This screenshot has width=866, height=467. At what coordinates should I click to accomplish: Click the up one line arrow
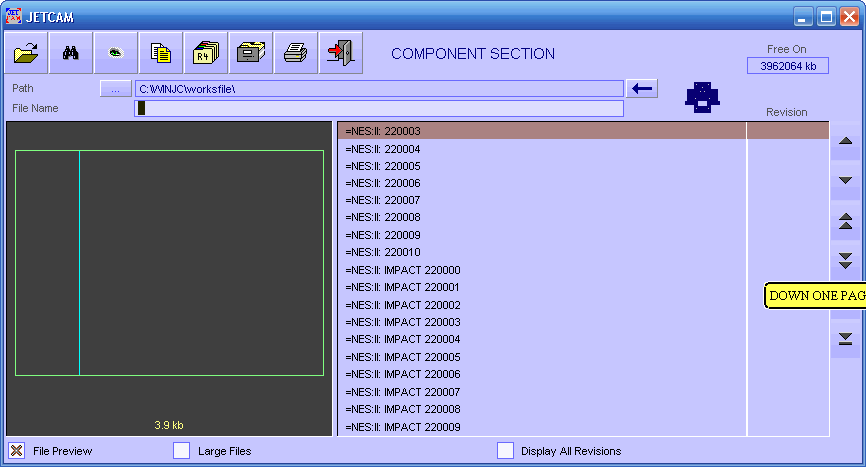845,141
